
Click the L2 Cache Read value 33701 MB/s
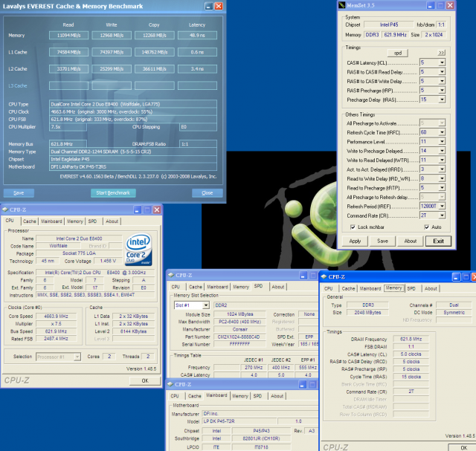[68, 69]
